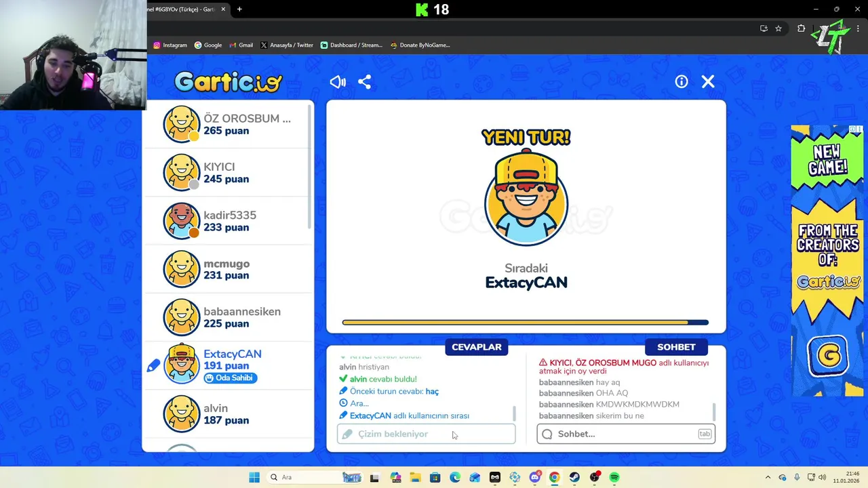Open OBS Studio from the taskbar
868x488 pixels.
pos(595,477)
